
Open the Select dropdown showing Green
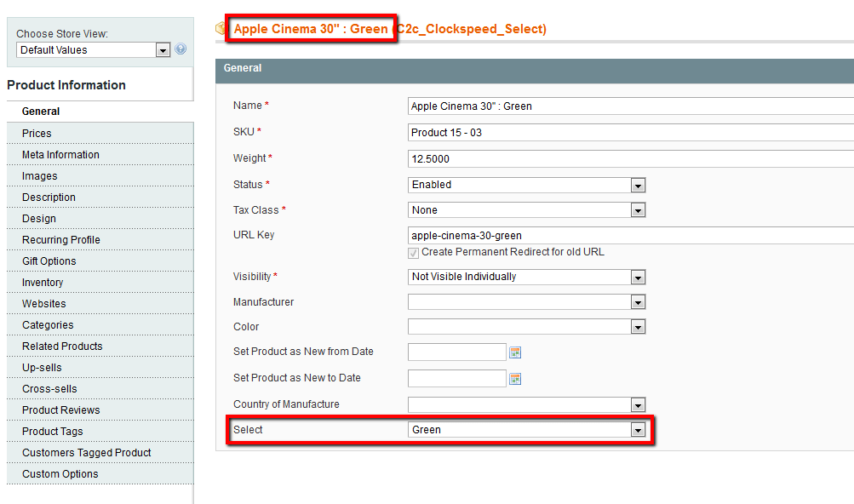[527, 430]
